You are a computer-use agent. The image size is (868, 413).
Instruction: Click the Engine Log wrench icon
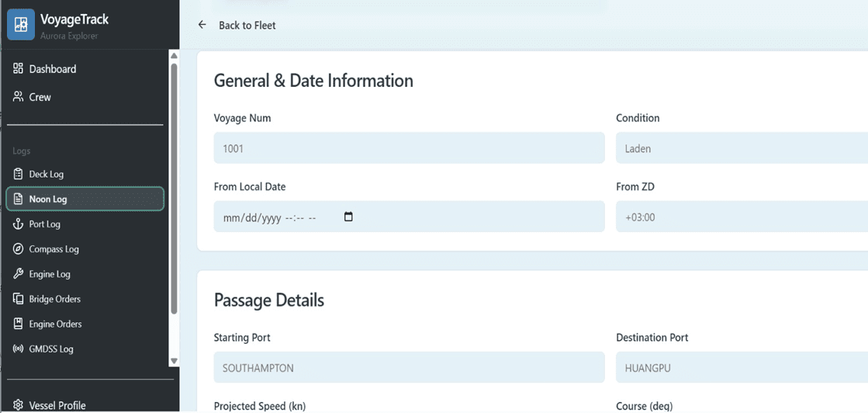tap(19, 274)
